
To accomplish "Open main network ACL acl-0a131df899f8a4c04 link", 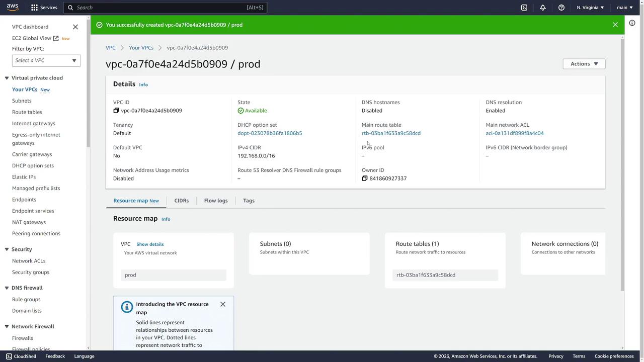I will [515, 133].
